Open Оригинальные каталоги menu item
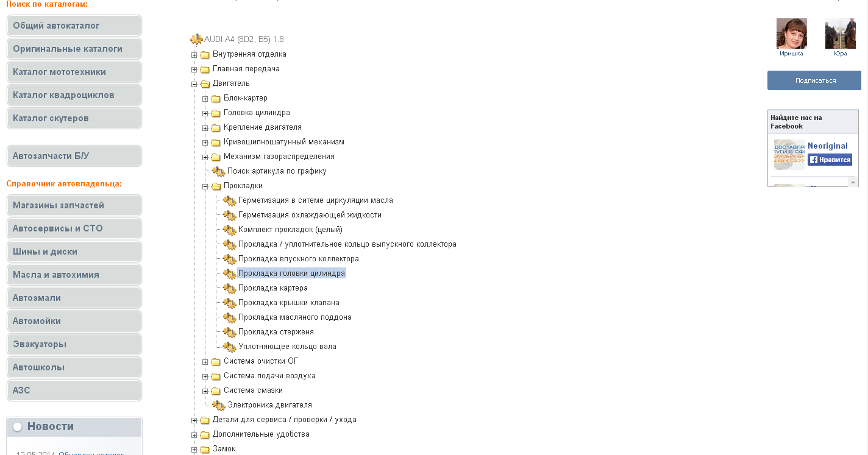Viewport: 868px width, 455px height. click(x=74, y=49)
